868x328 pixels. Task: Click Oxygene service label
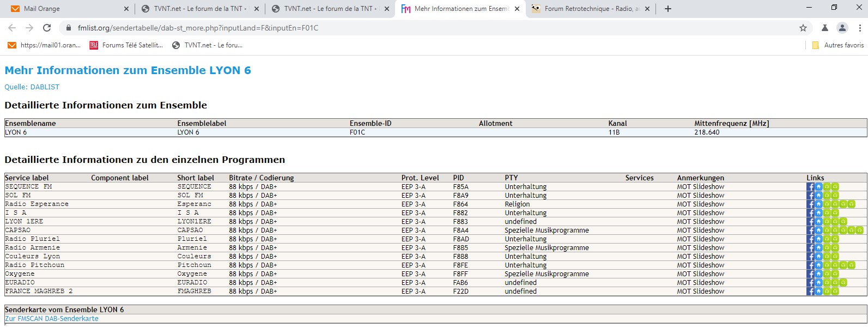pos(20,274)
